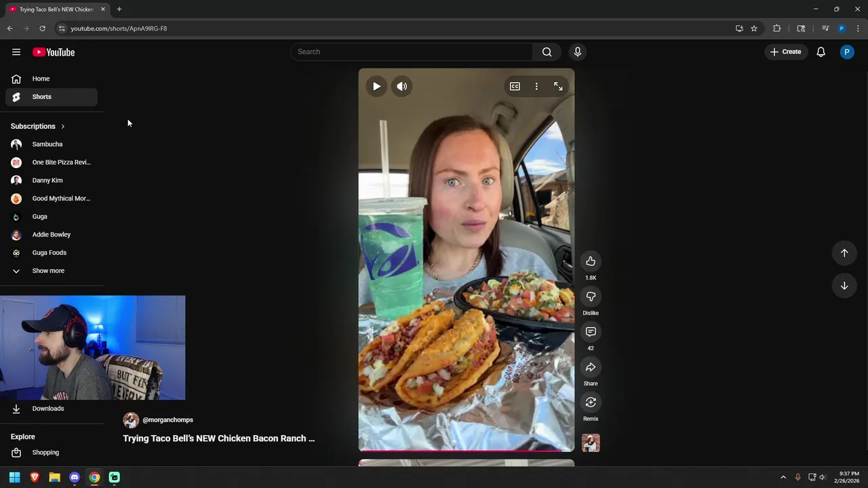Go to the previous Short with up arrow
Screen dimensions: 868x488
pyautogui.click(x=844, y=253)
